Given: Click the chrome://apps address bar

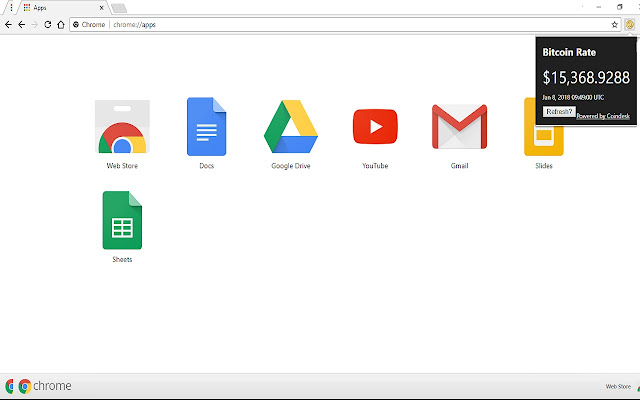Looking at the screenshot, I should [345, 24].
